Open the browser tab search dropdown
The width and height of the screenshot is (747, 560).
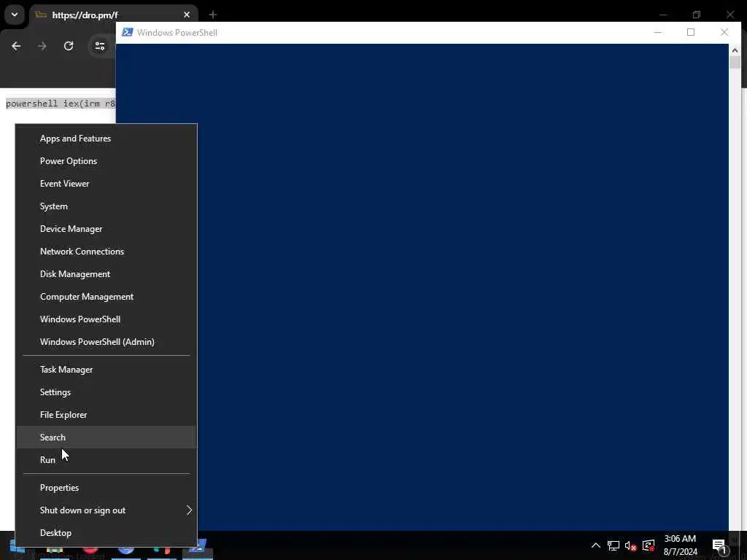pyautogui.click(x=15, y=15)
